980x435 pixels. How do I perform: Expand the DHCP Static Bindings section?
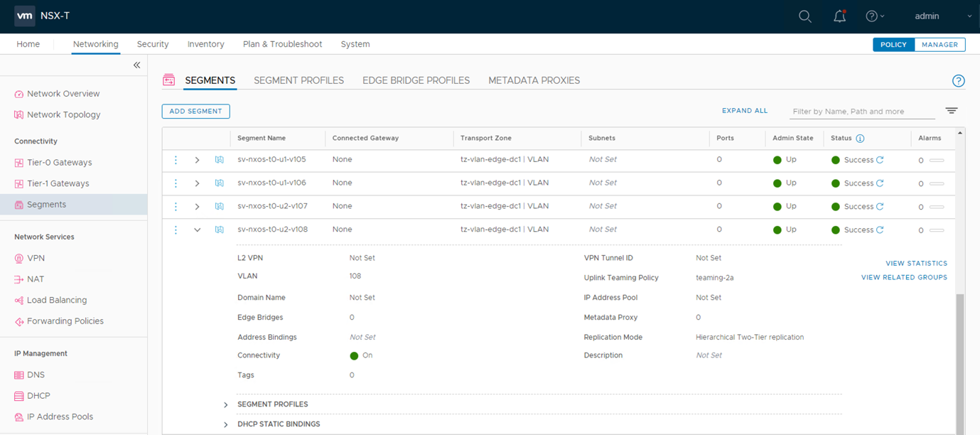226,425
